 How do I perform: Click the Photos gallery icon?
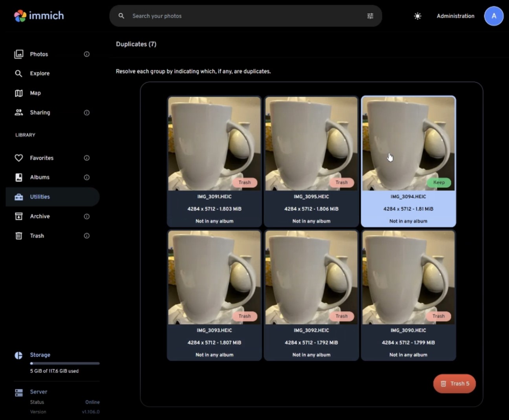18,54
